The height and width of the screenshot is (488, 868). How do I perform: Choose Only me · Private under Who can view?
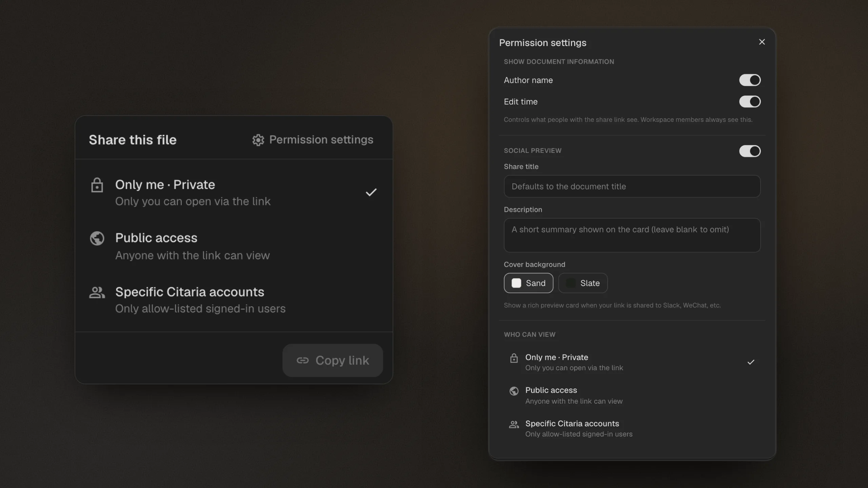point(632,362)
